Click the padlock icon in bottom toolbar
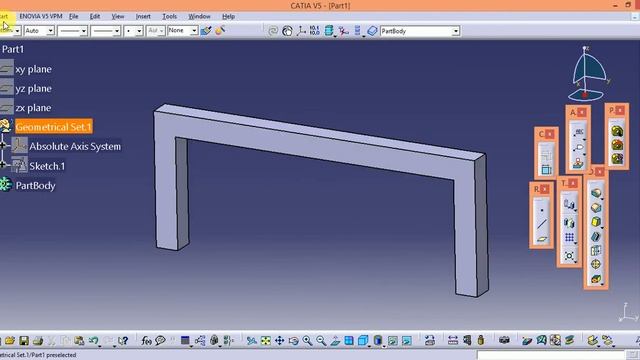640x360 pixels. (x=481, y=340)
